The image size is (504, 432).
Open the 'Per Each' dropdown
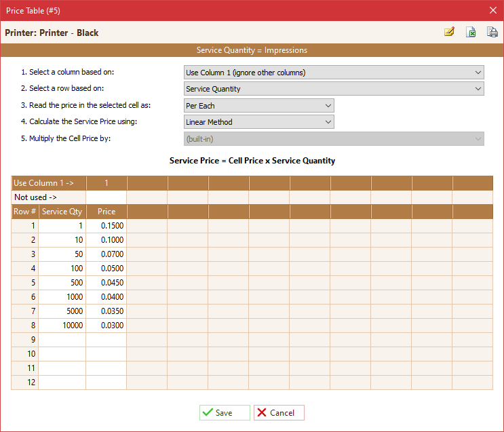pyautogui.click(x=258, y=105)
